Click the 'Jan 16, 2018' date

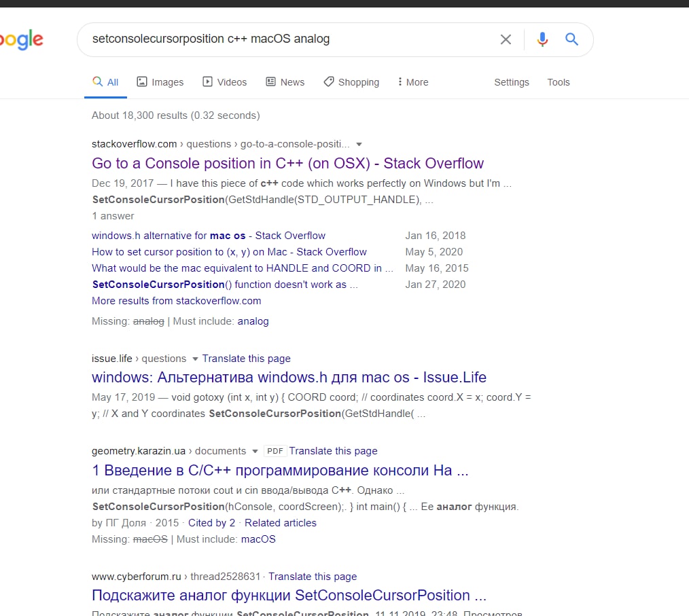pos(435,236)
